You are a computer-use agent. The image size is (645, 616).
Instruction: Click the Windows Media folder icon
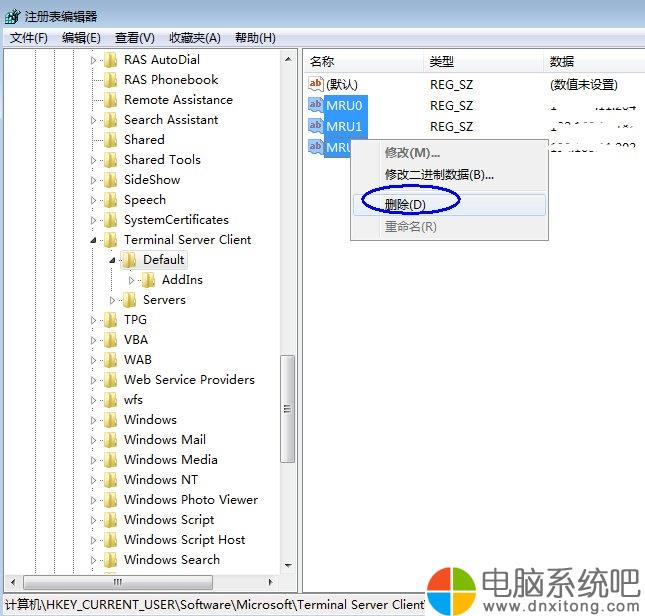tap(110, 460)
